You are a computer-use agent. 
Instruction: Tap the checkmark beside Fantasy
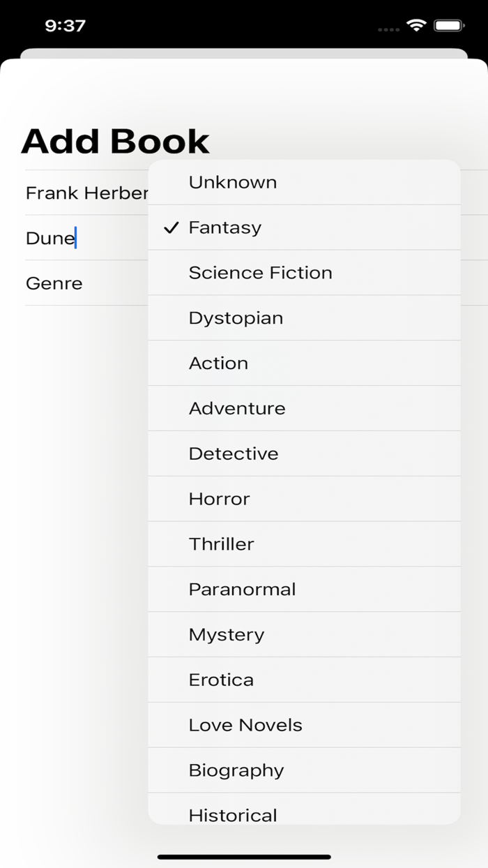pyautogui.click(x=169, y=227)
